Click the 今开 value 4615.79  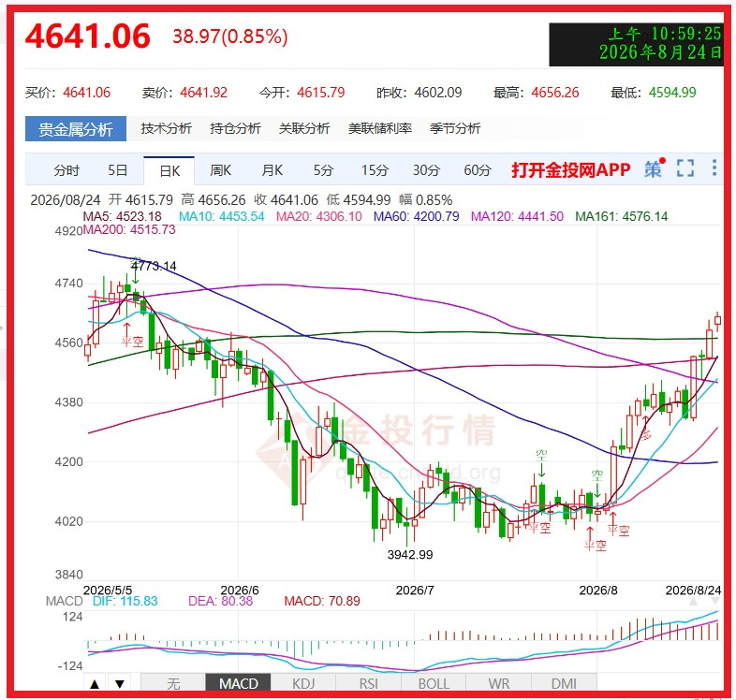coord(321,93)
